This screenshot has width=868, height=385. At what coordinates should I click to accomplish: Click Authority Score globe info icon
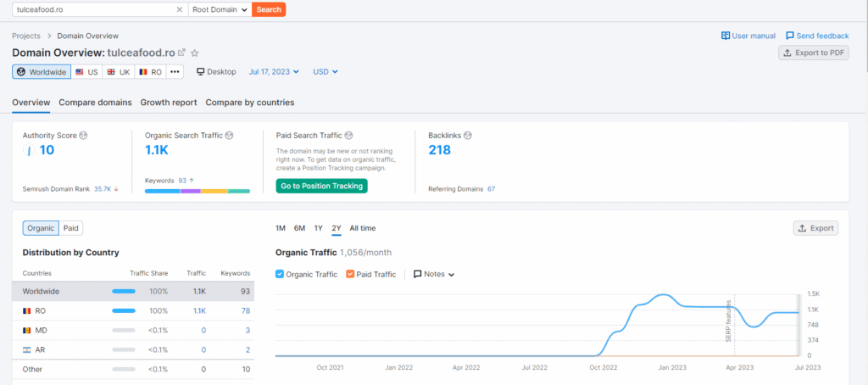(84, 135)
